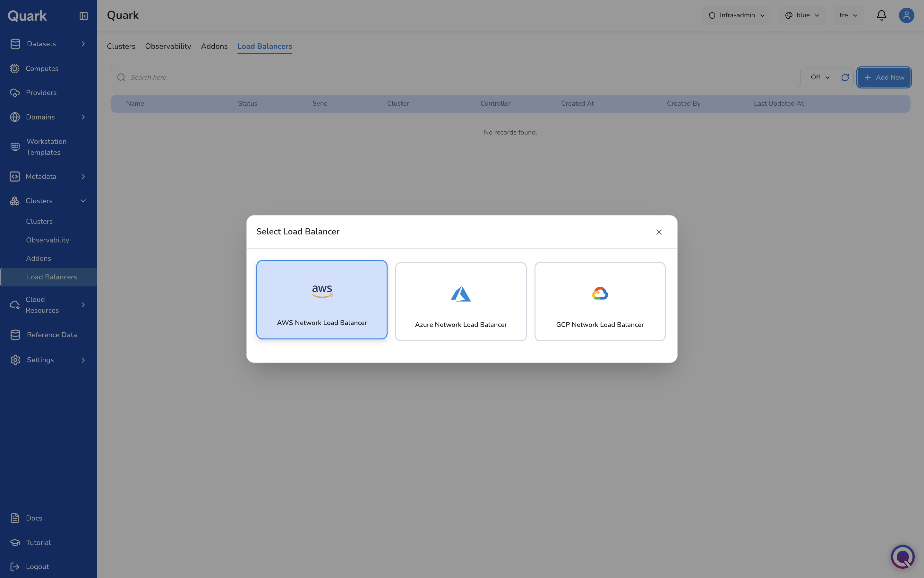This screenshot has width=924, height=578.
Task: Open the Infra-admin role dropdown
Action: 737,15
